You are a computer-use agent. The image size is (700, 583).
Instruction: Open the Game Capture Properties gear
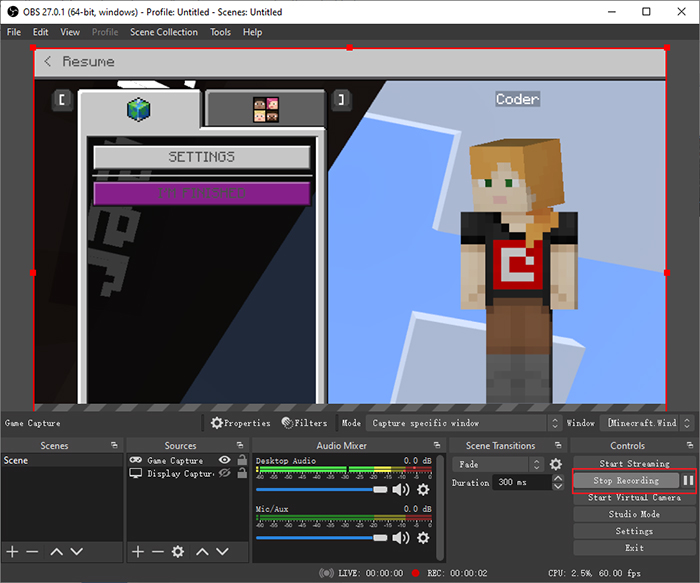(241, 423)
